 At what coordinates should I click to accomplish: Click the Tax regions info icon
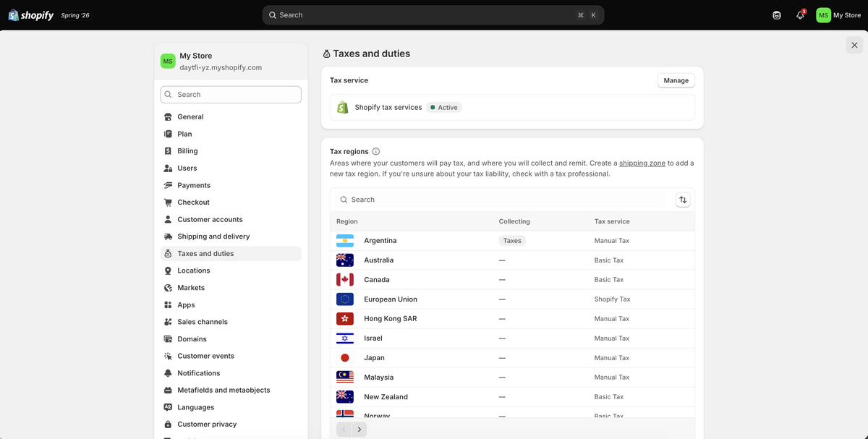coord(375,152)
